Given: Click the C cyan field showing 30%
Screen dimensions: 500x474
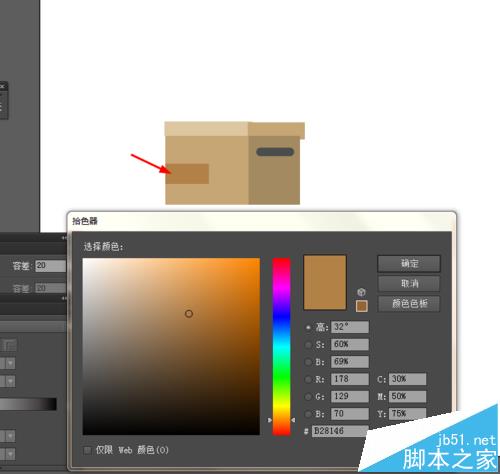Looking at the screenshot, I should (407, 379).
